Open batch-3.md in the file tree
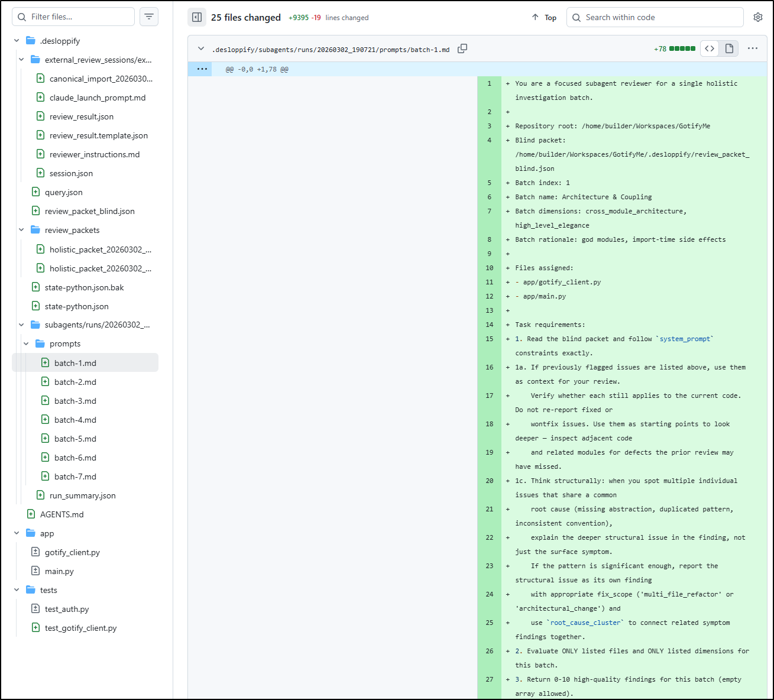 coord(75,401)
